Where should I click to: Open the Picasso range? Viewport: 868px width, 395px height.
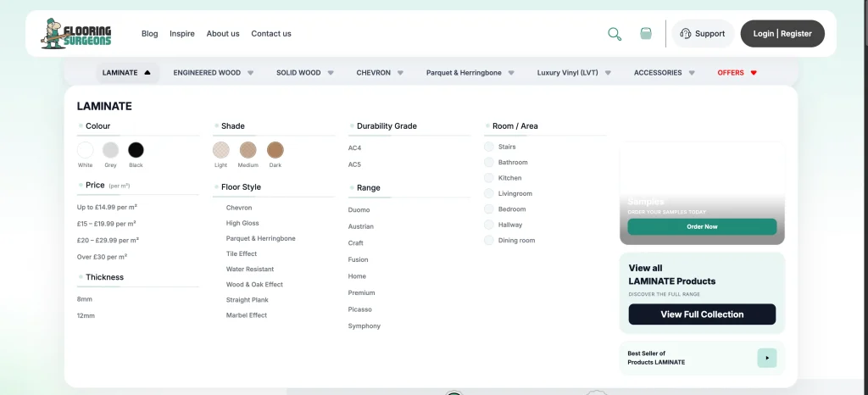click(359, 309)
